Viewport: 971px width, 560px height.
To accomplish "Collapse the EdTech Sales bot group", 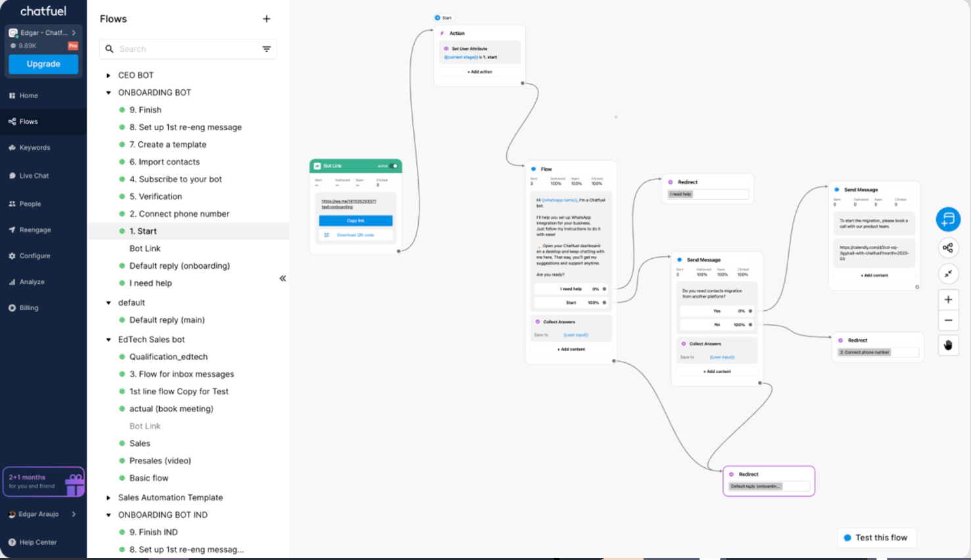I will click(x=108, y=340).
